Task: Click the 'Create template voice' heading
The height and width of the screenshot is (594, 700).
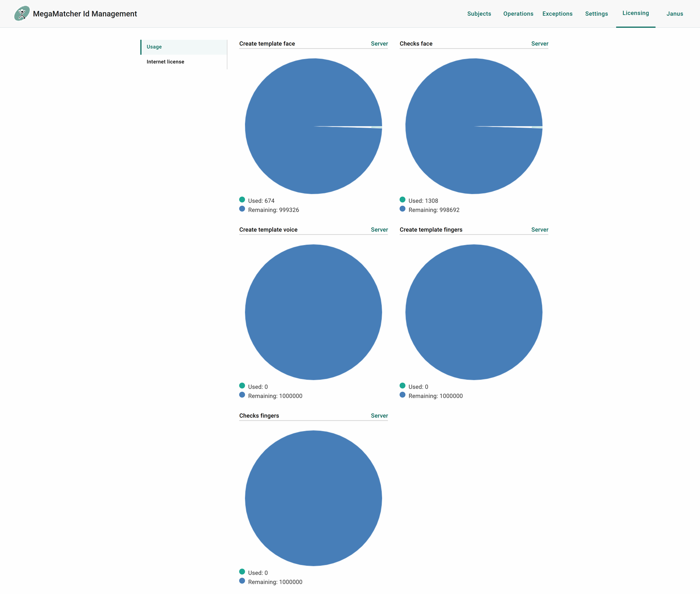Action: (x=268, y=230)
